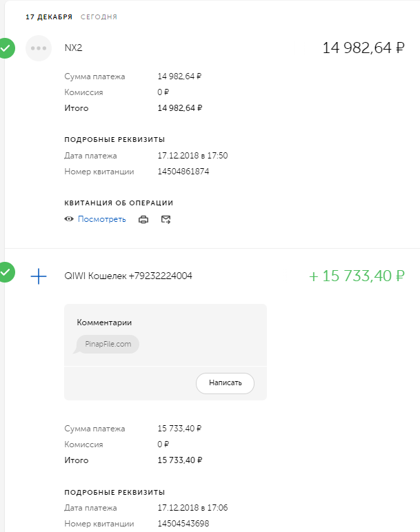Screen dimensions: 420x532
Task: Click payment date 17.12.2018 в 17:50
Action: (192, 156)
